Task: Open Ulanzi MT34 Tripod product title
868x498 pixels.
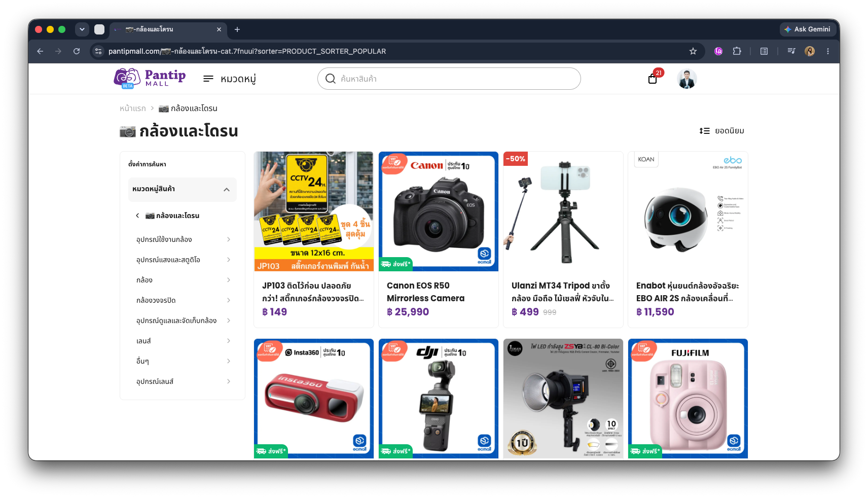Action: coord(563,292)
